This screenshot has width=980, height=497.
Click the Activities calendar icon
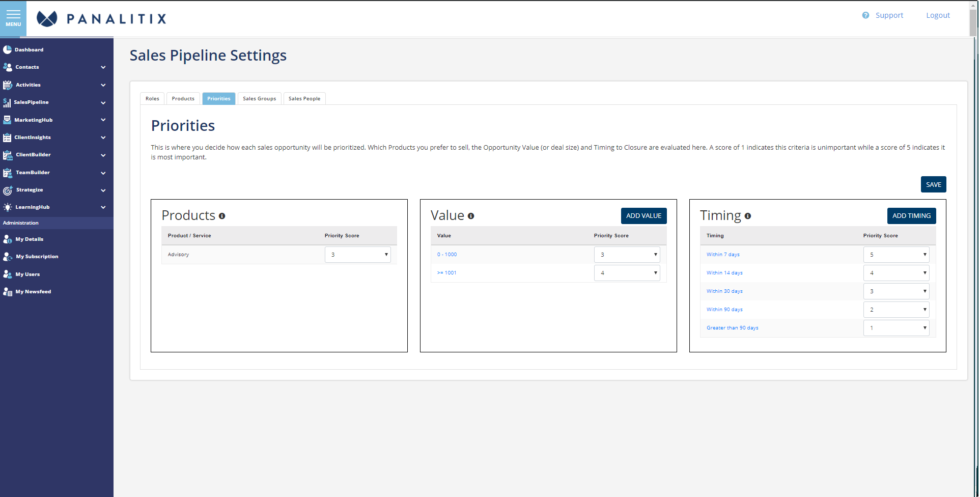pos(7,85)
